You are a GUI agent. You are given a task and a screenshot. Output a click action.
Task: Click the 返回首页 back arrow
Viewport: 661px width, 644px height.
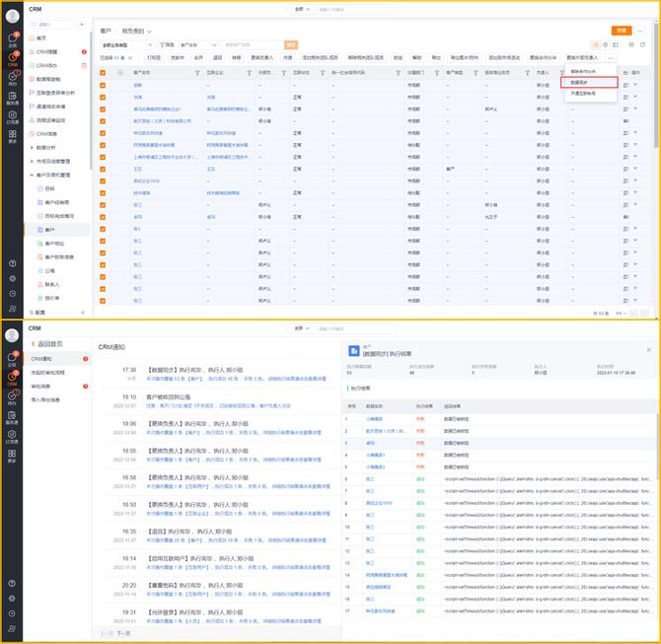coord(32,343)
